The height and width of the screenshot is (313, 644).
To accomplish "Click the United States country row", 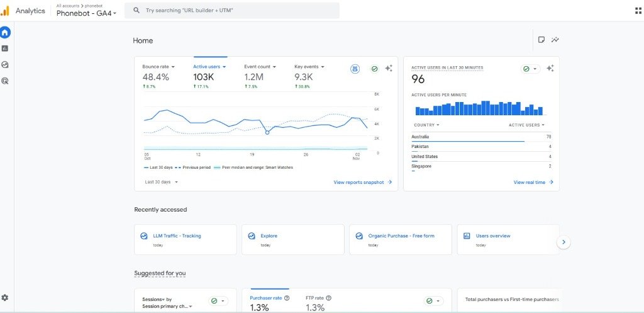I will (481, 157).
